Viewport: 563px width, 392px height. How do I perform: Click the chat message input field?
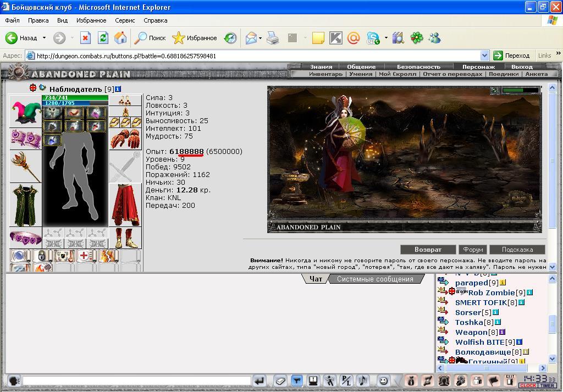[137, 380]
